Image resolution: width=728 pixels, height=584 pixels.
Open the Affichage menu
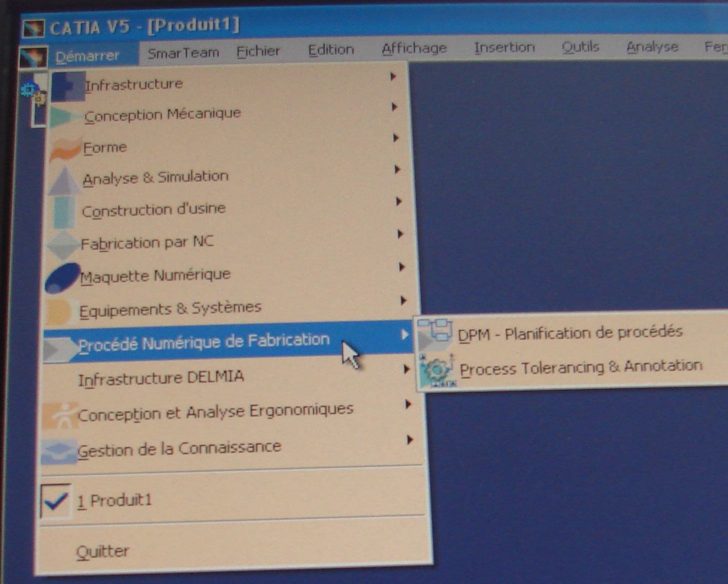coord(414,48)
